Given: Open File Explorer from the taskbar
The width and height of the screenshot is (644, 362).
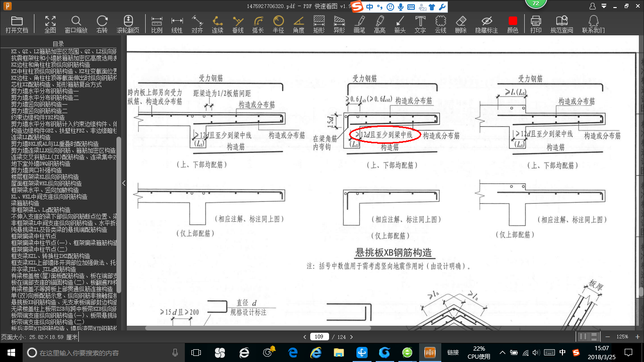Looking at the screenshot, I should click(339, 352).
